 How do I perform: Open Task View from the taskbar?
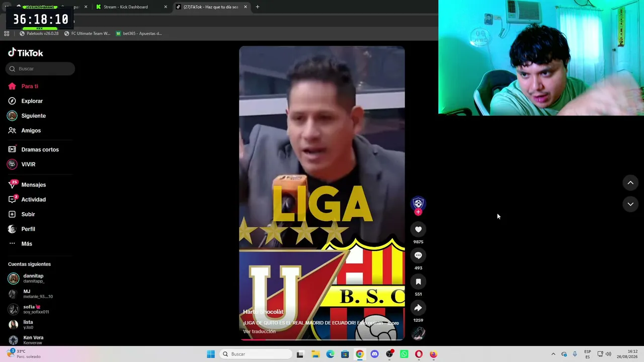click(300, 354)
